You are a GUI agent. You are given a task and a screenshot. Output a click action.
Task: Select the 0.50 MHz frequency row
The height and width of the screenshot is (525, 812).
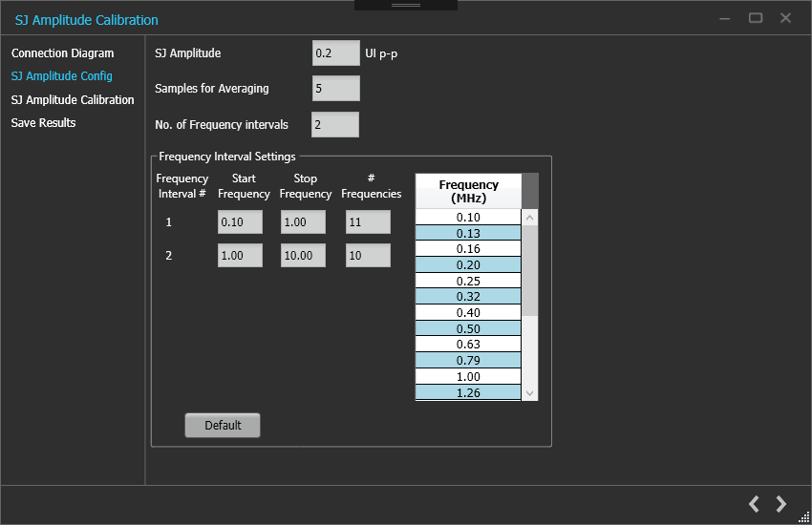point(468,328)
